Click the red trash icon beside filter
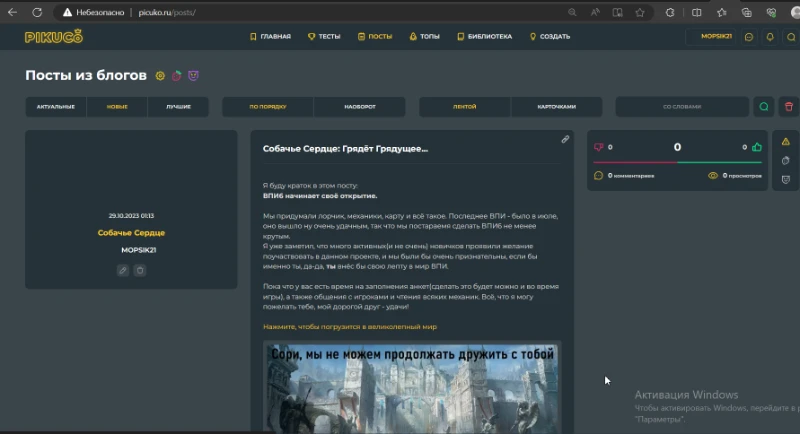 [x=789, y=107]
